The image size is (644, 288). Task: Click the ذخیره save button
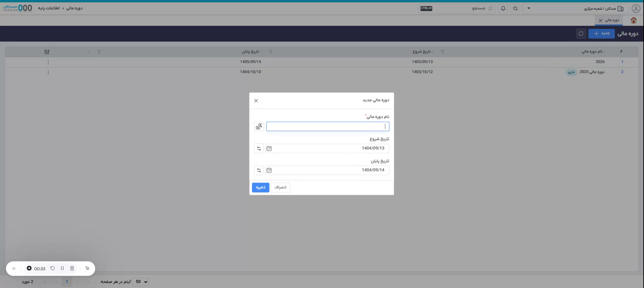(x=261, y=187)
